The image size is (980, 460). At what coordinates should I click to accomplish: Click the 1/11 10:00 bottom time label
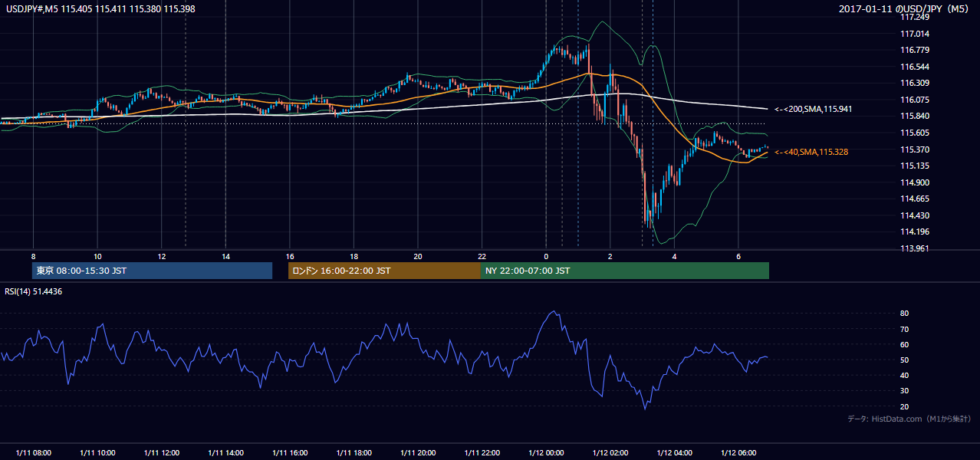pos(97,452)
